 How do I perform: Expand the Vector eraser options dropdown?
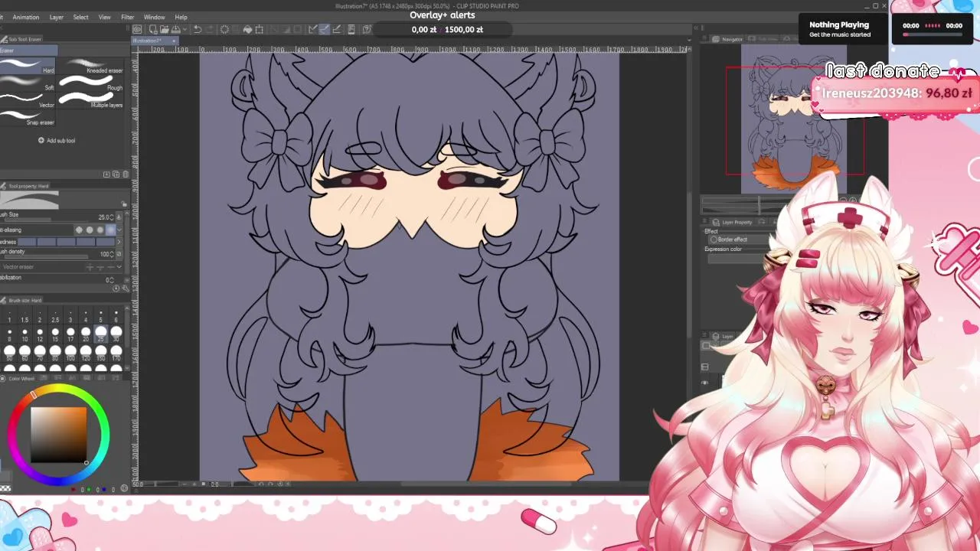[x=119, y=267]
